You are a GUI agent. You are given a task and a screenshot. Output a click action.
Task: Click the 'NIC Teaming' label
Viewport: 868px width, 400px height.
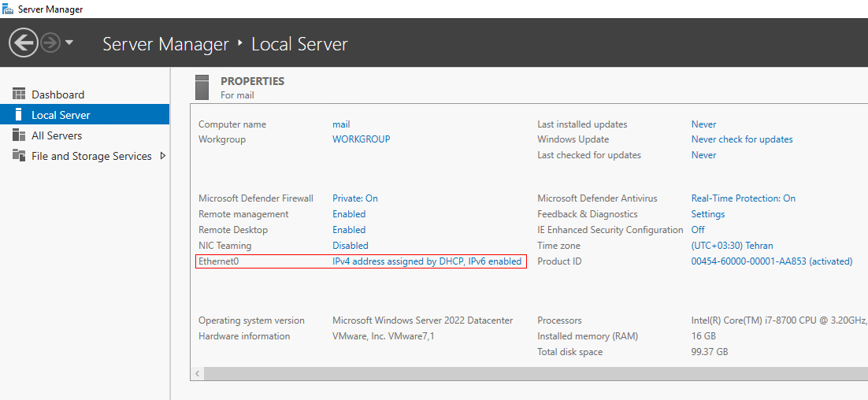224,245
